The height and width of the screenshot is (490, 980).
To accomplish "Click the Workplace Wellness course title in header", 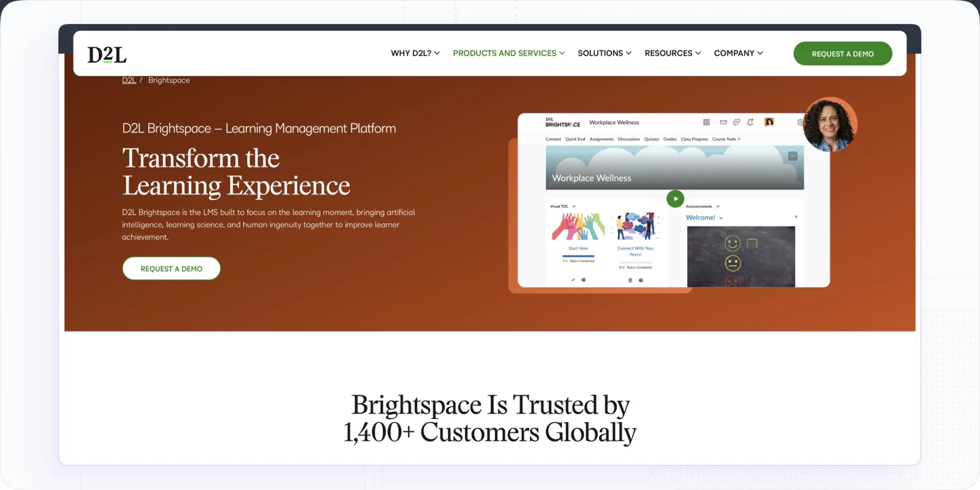I will click(614, 122).
